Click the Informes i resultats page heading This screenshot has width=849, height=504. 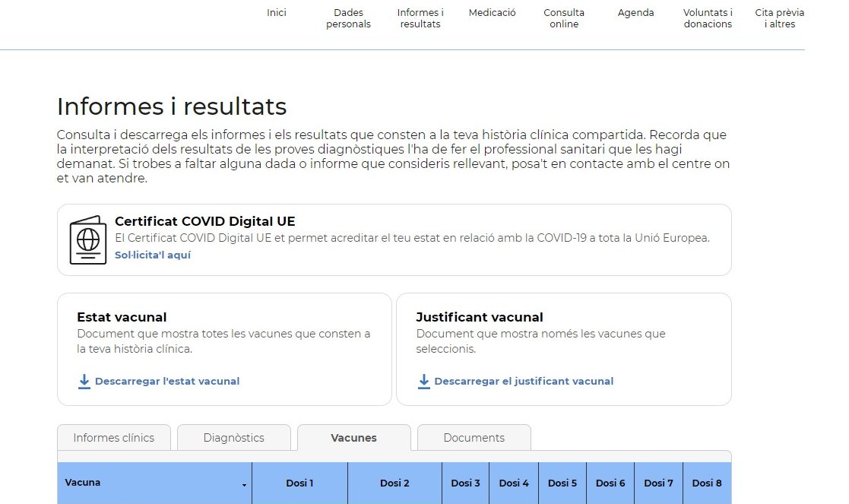[x=172, y=106]
